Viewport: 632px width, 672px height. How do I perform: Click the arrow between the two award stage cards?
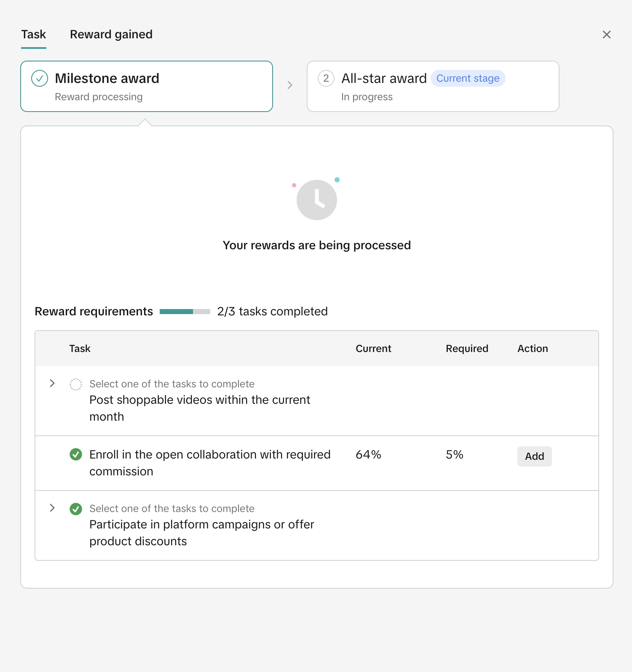point(290,85)
